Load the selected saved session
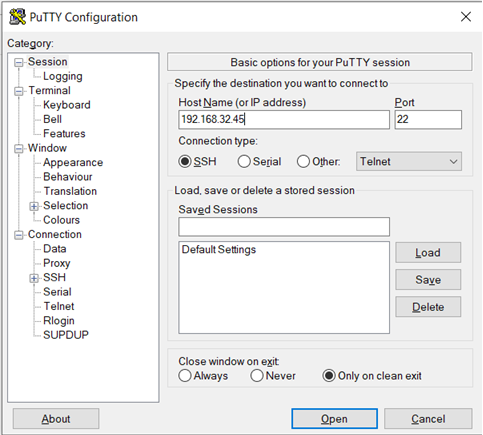 point(428,253)
